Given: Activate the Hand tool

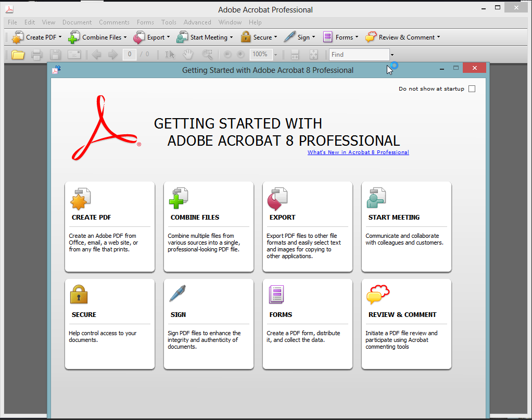Looking at the screenshot, I should [188, 54].
